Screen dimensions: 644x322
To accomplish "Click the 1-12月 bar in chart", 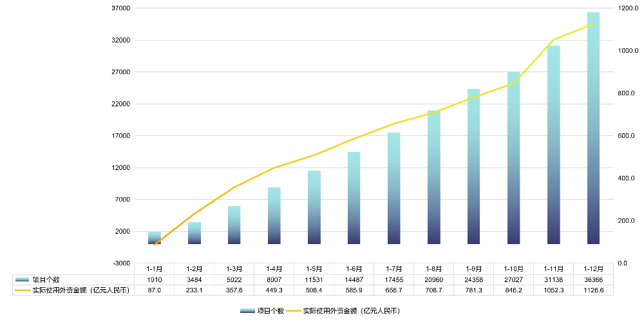I will tap(593, 129).
